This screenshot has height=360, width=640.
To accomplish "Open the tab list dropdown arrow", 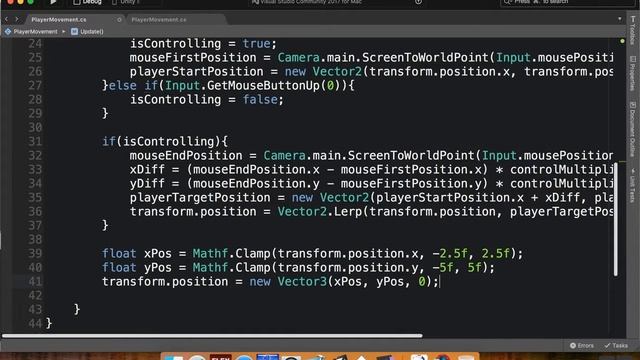I will pyautogui.click(x=620, y=19).
